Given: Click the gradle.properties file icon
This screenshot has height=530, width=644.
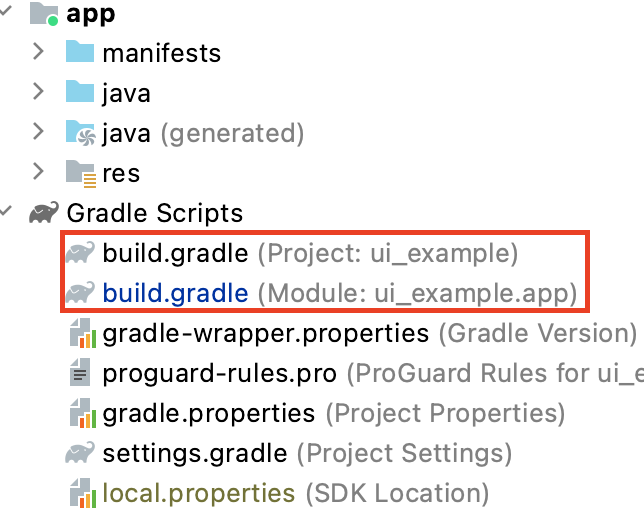Looking at the screenshot, I should 80,413.
